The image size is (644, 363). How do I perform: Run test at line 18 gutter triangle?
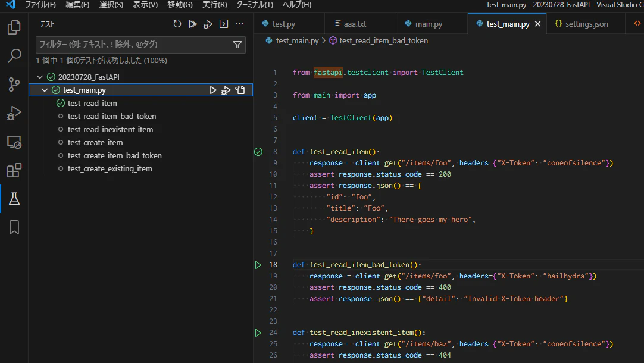[x=258, y=265]
